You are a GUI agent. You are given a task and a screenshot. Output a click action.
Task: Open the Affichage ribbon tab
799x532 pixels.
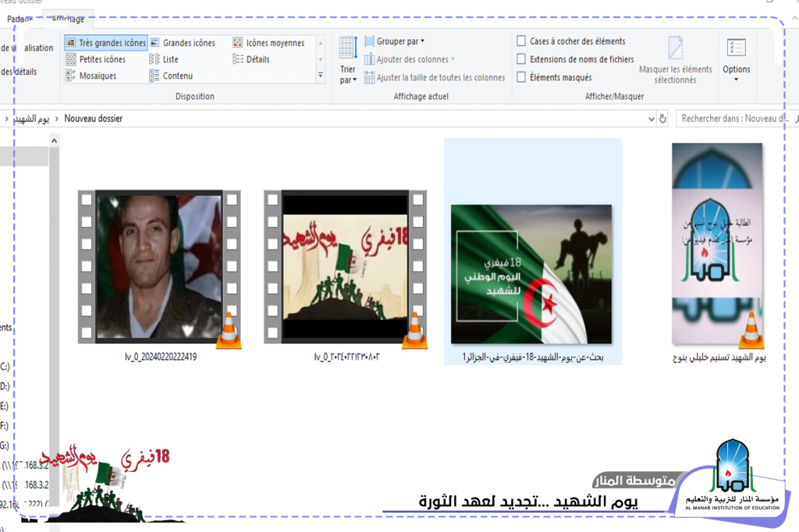coord(68,19)
